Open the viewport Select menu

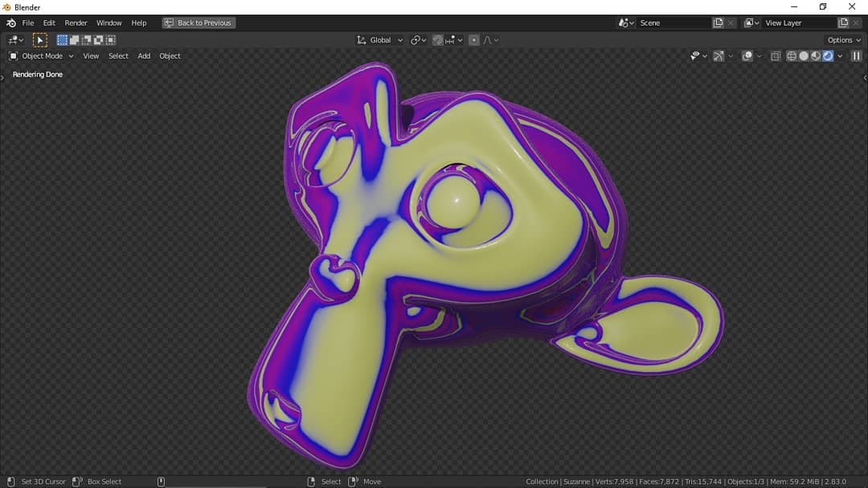[118, 56]
